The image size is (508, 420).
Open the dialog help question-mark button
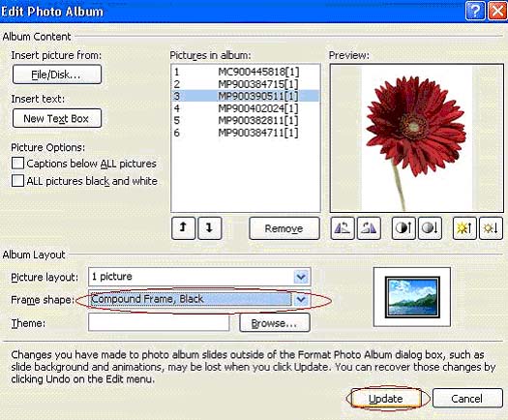(475, 12)
